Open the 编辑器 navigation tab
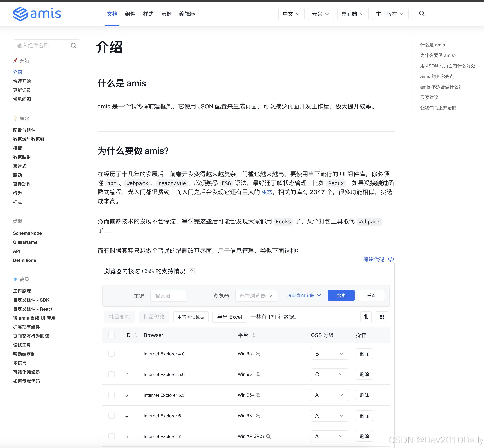Viewport: 484px width, 448px height. pos(187,14)
